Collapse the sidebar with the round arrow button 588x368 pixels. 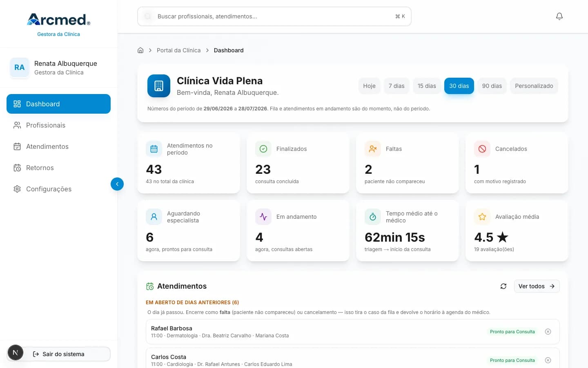point(117,184)
